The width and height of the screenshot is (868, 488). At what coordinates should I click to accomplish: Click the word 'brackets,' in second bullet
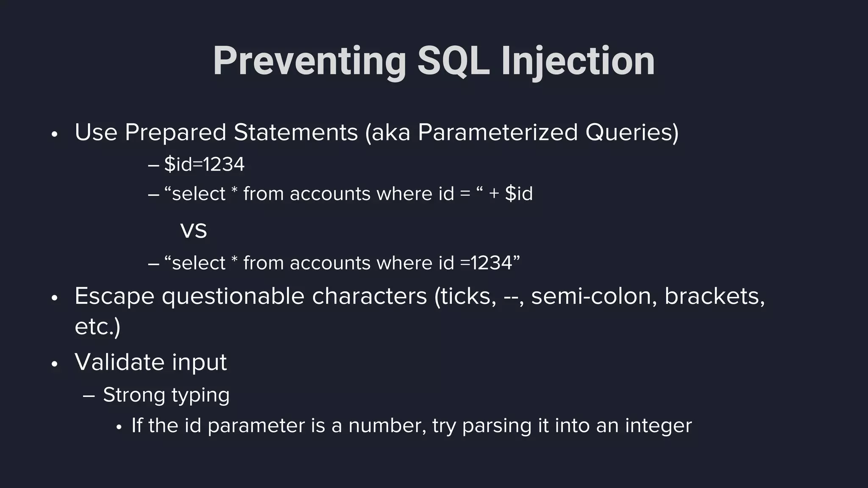click(x=715, y=296)
